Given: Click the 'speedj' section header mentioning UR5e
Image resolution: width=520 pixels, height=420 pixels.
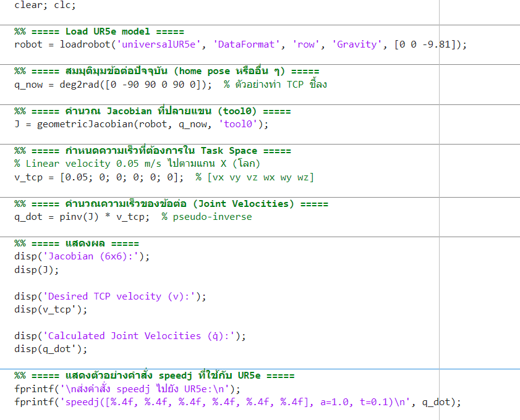Looking at the screenshot, I should (154, 376).
